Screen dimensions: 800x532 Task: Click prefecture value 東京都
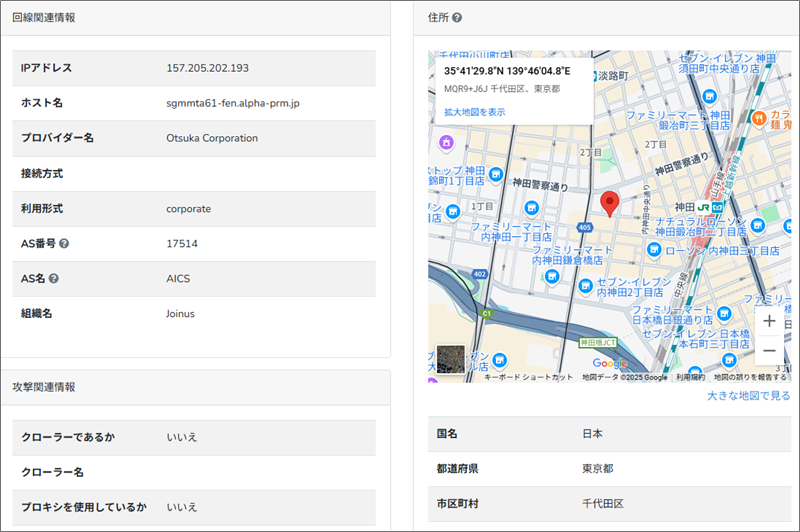tap(597, 468)
